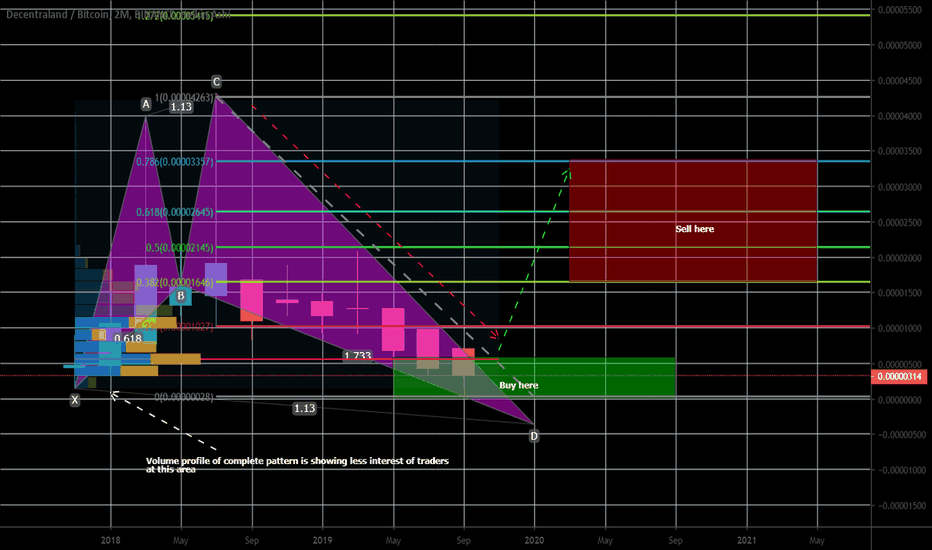Select the 'Buy here' text label
The image size is (932, 550).
pos(518,385)
